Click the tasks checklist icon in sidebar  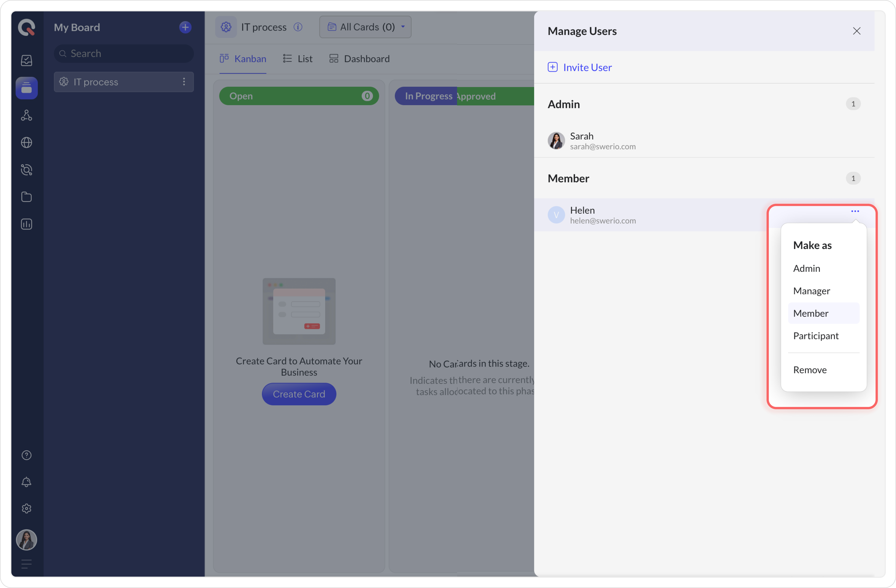tap(26, 60)
